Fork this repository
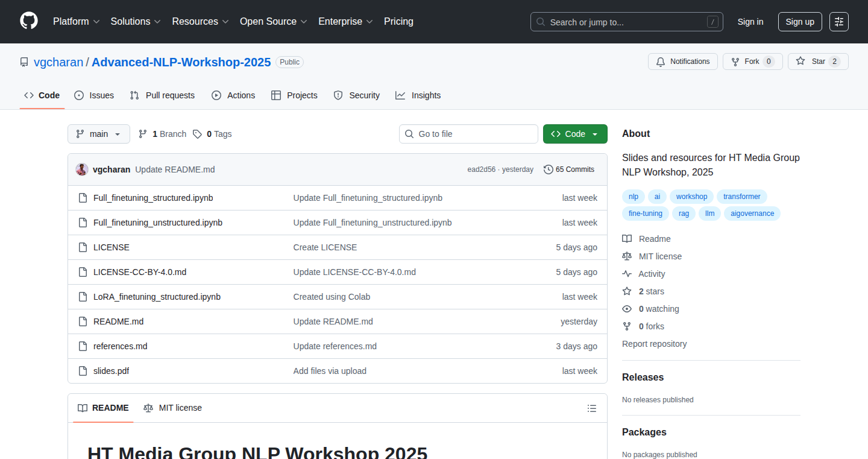Viewport: 868px width, 459px height. [x=752, y=62]
